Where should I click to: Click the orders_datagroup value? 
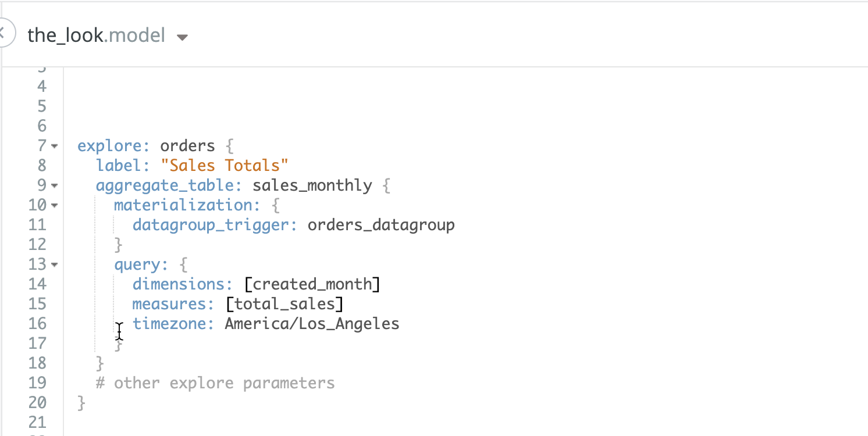point(381,224)
